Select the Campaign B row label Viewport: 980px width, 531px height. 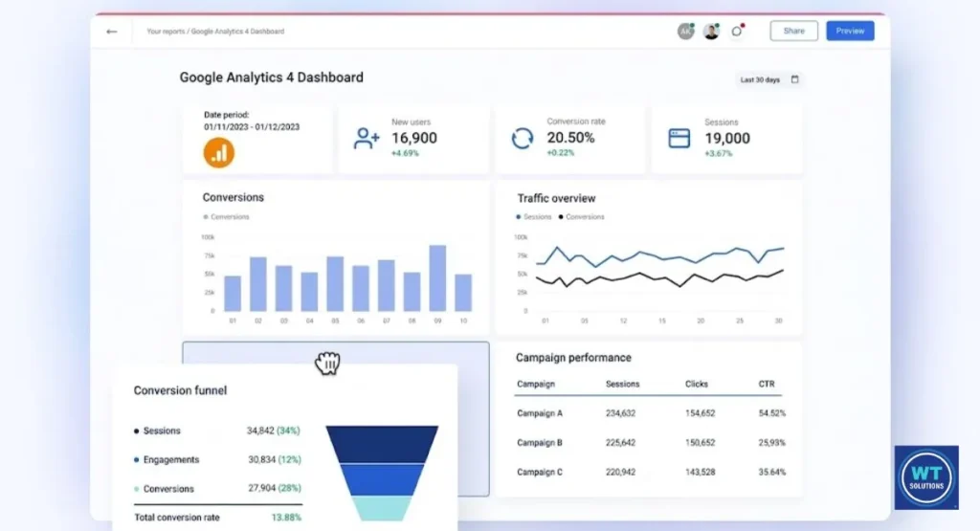540,442
